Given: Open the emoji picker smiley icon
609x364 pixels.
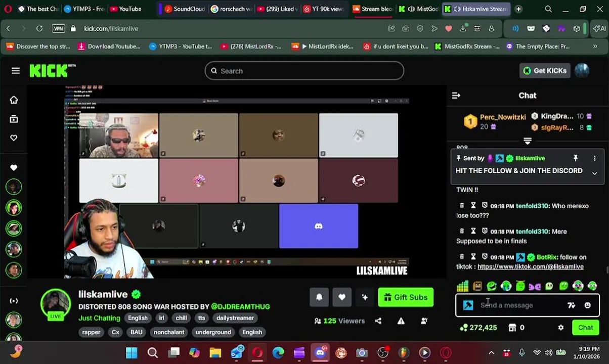Looking at the screenshot, I should (x=587, y=305).
